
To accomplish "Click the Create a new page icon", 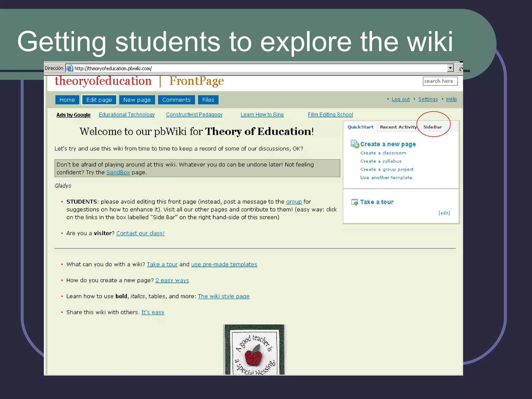I will click(355, 144).
